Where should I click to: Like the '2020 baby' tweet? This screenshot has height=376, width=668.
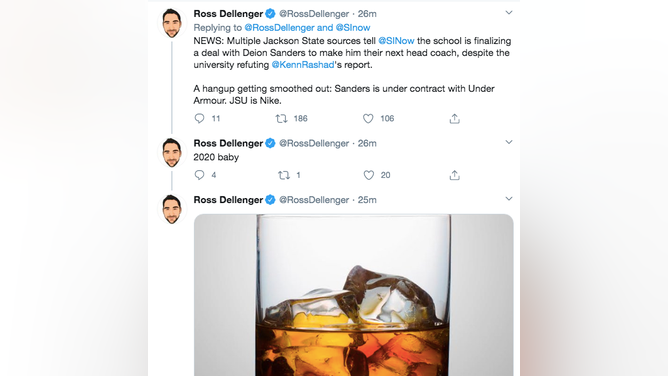click(x=369, y=175)
